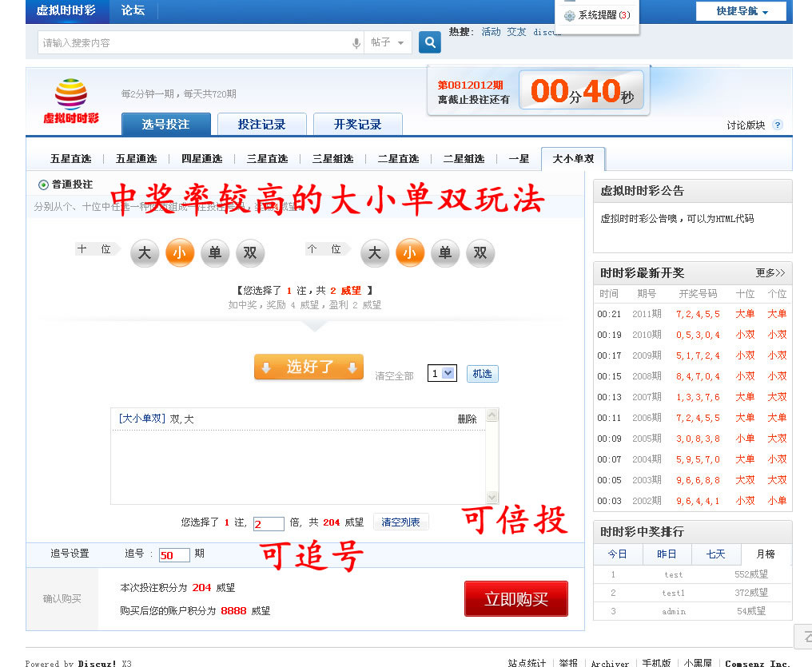Select 一星 play type
Image resolution: width=812 pixels, height=667 pixels.
[x=519, y=159]
